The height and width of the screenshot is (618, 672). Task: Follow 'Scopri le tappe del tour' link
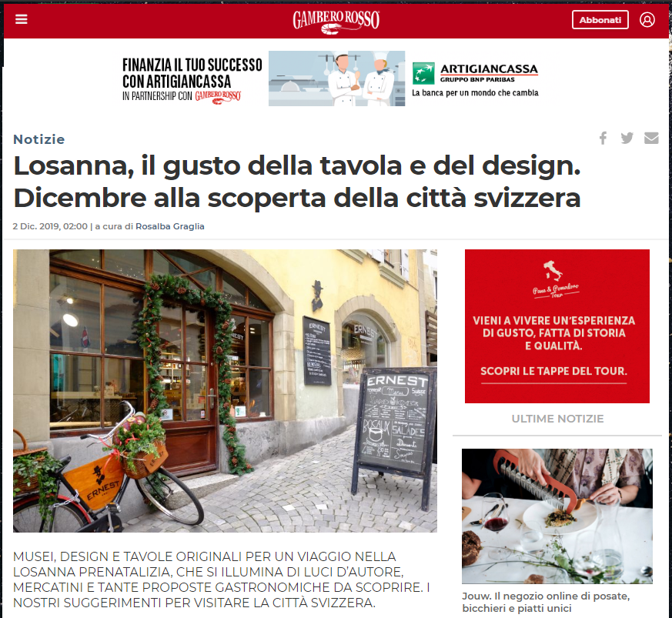553,371
